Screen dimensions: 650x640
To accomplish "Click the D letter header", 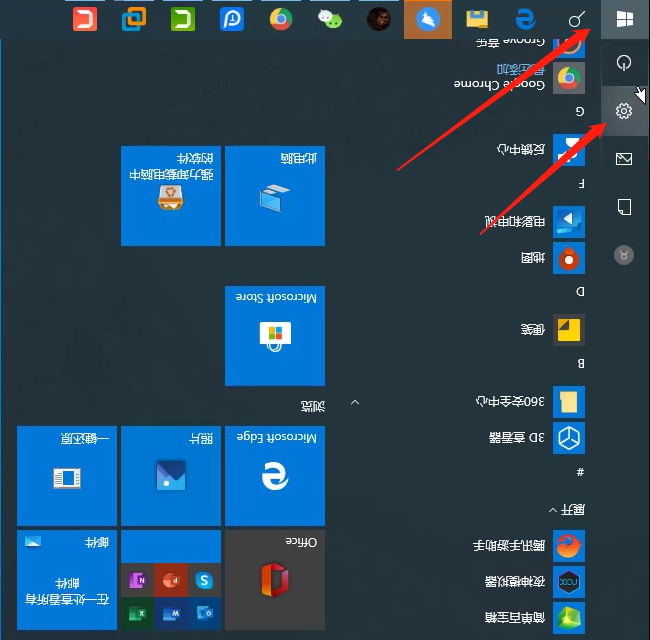I will pos(580,292).
